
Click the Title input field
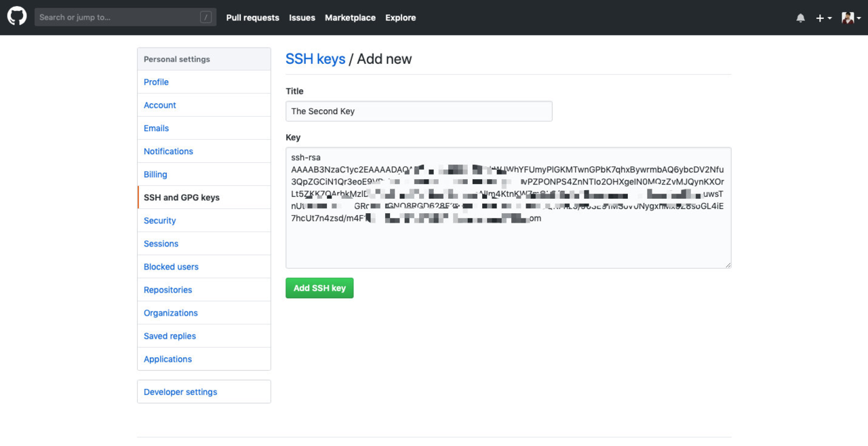(x=419, y=111)
